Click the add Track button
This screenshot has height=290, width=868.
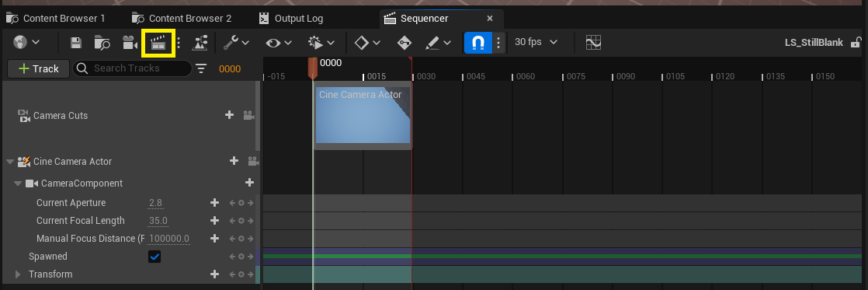point(38,68)
